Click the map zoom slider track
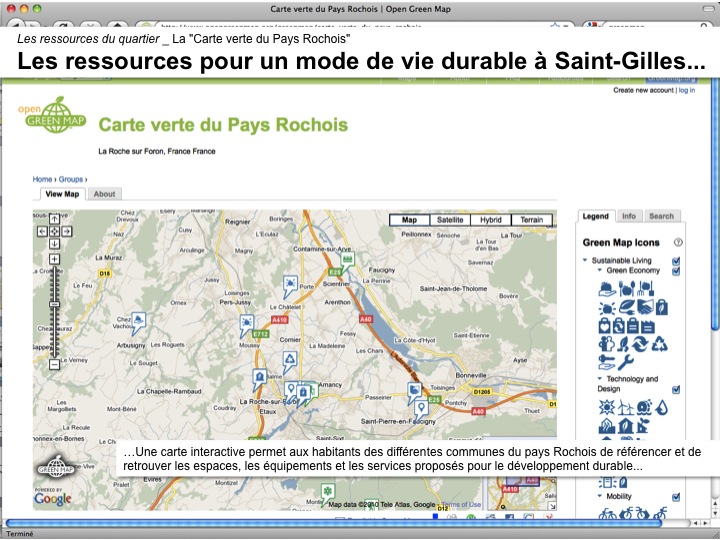The image size is (720, 540). pyautogui.click(x=54, y=330)
